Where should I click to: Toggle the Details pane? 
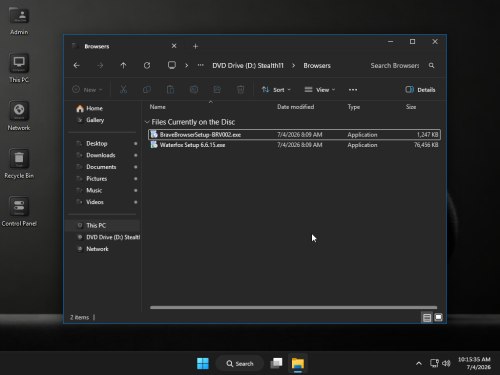coord(420,90)
